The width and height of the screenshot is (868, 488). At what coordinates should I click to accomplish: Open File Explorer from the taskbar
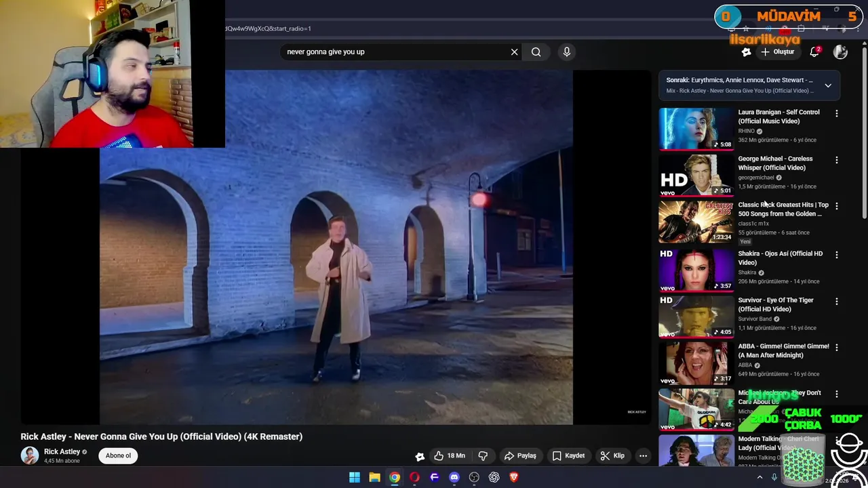click(x=374, y=477)
